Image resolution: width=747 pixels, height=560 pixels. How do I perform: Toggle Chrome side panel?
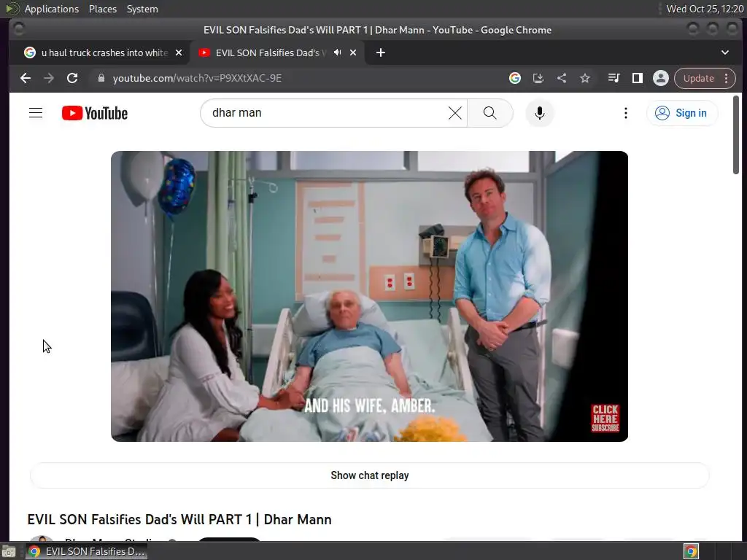tap(637, 78)
